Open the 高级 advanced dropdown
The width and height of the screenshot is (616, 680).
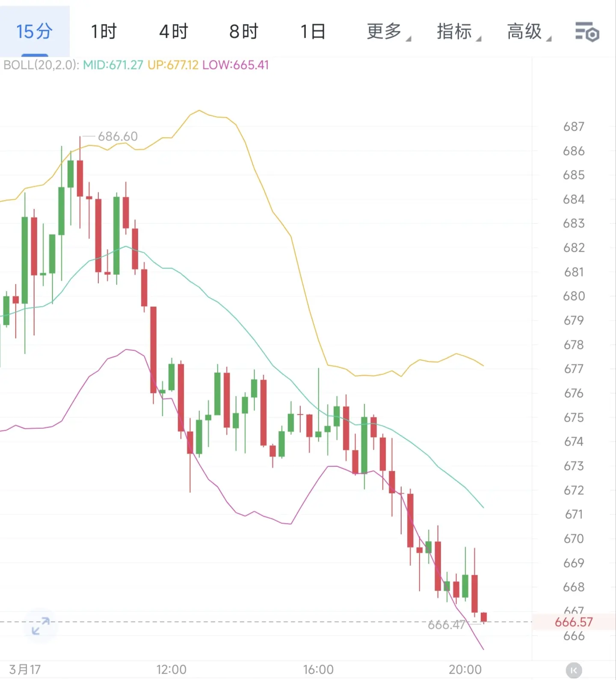click(529, 32)
